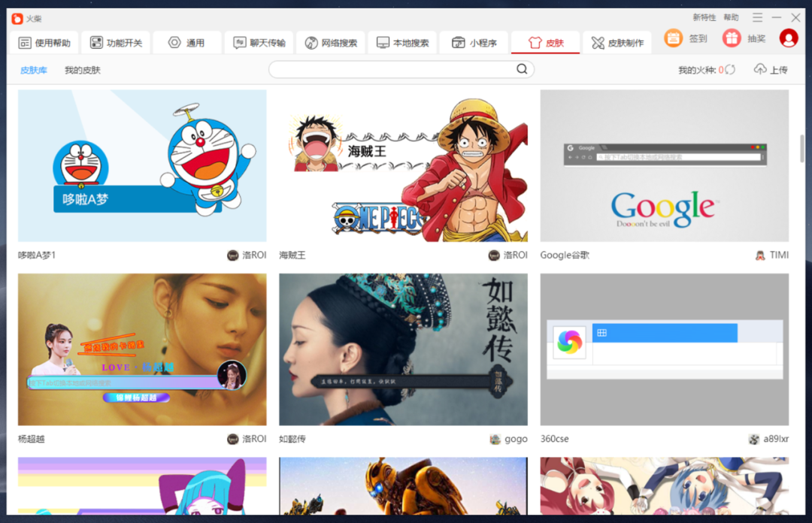Click author name a89lxr

[776, 439]
